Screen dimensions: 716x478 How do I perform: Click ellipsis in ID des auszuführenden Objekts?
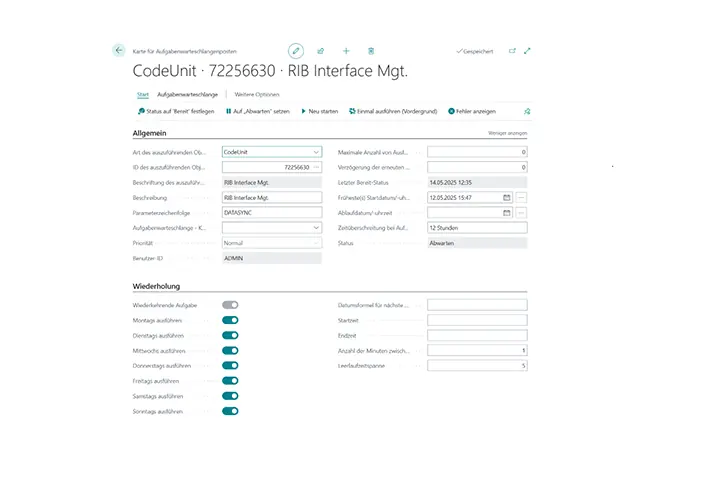coord(316,167)
